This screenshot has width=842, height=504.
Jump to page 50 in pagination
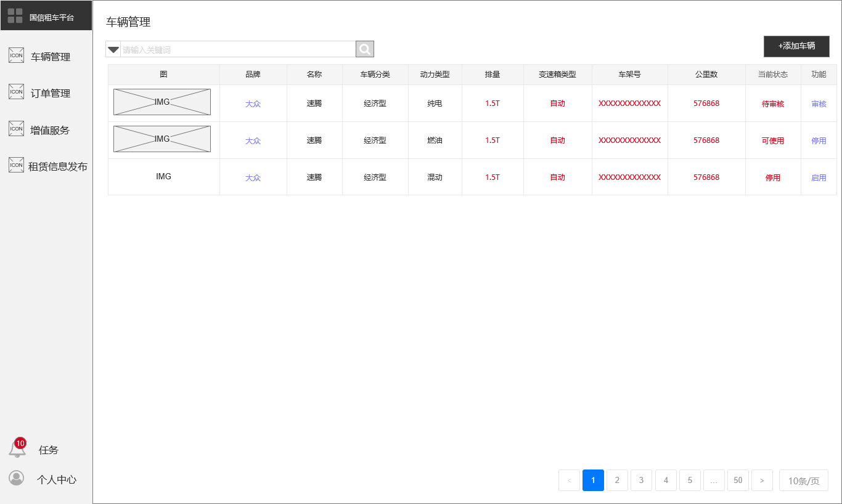[738, 481]
